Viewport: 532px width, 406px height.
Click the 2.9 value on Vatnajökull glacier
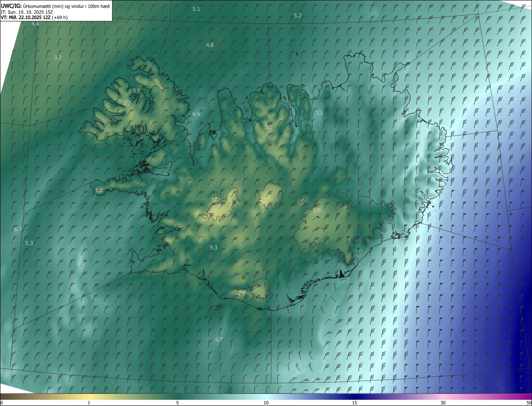point(317,211)
